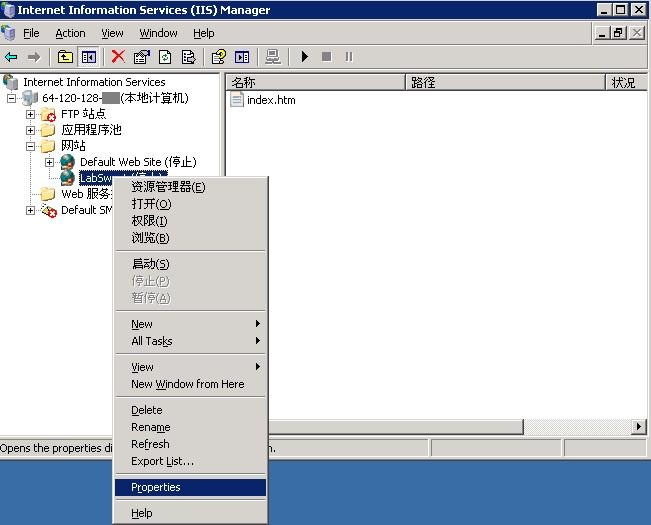
Task: Click the connect-to-computer toolbar icon
Action: coord(273,57)
